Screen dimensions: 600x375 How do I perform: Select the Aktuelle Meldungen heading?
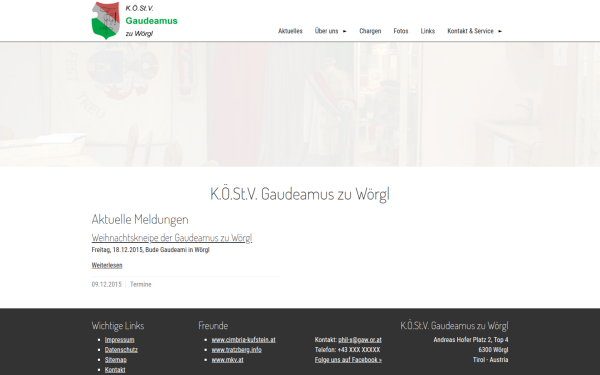pos(140,219)
